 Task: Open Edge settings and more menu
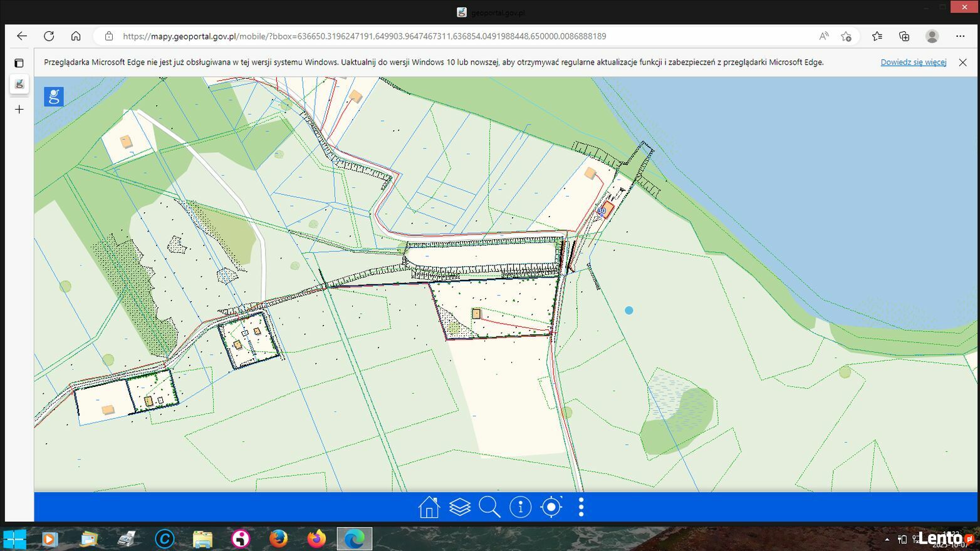tap(960, 36)
